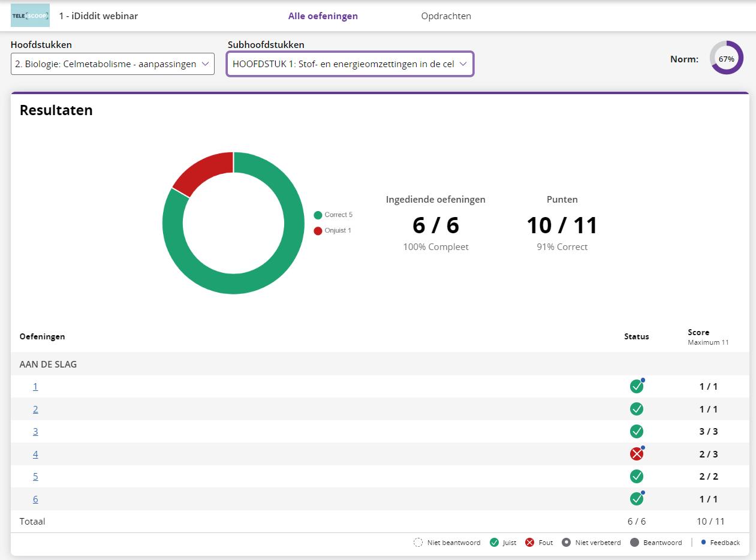Click the '2 / 2' score of exercise 5
Viewport: 756px width, 560px height.
point(709,476)
